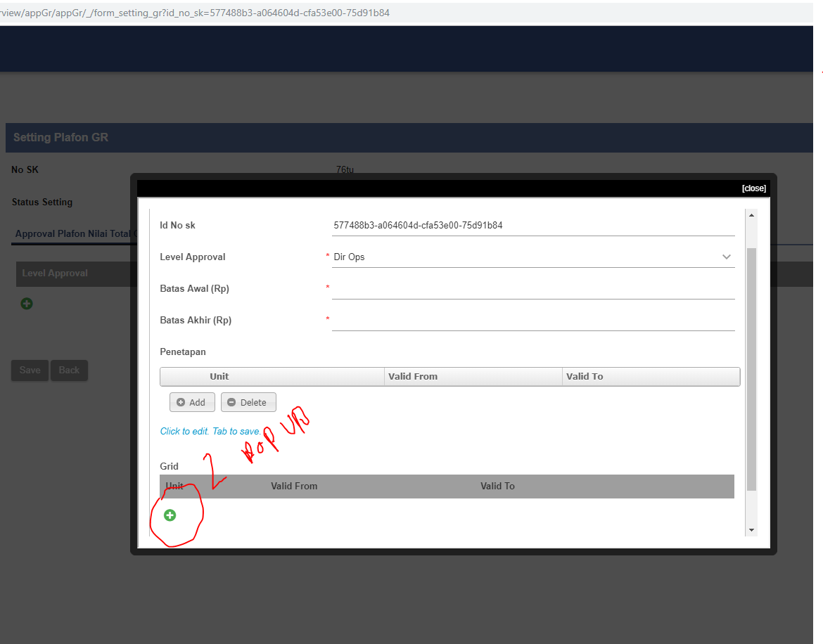Click the 'Click to edit. Tab to save.' hint
The height and width of the screenshot is (644, 823).
(210, 431)
